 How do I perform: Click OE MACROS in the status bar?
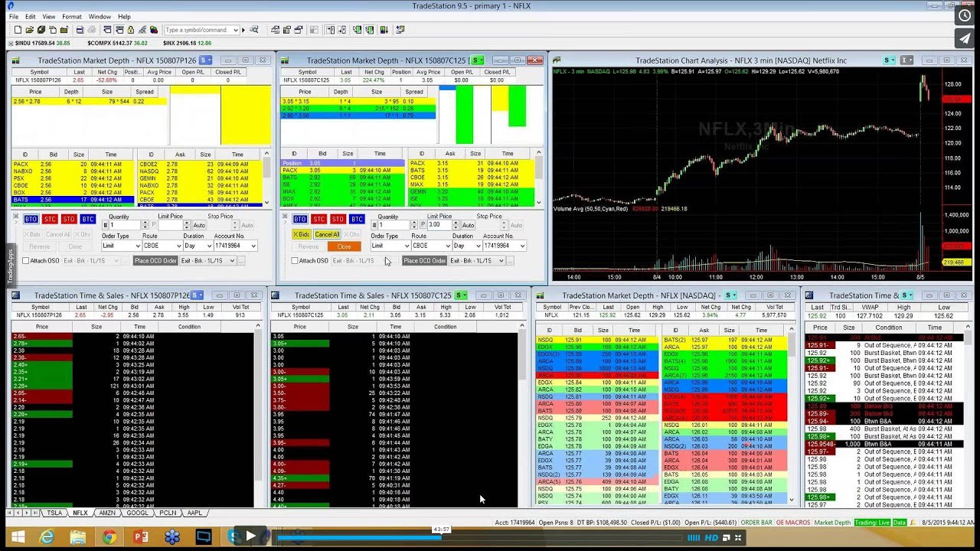click(793, 522)
